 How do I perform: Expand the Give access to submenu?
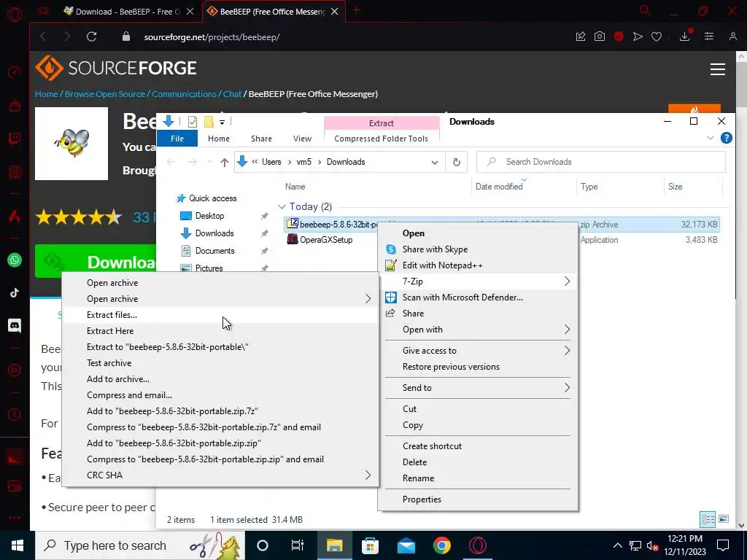click(567, 351)
